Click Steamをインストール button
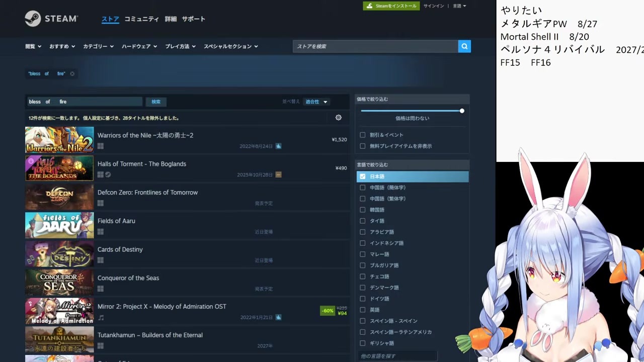 click(391, 6)
